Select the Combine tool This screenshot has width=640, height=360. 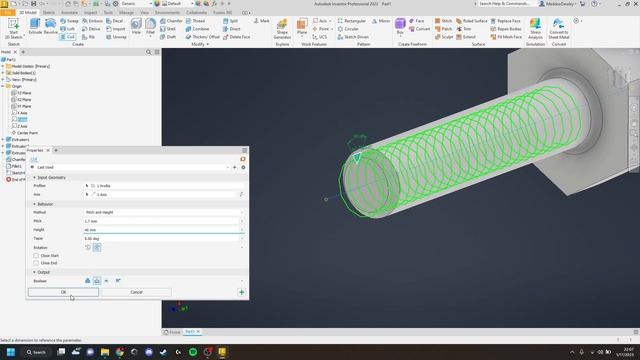tap(198, 29)
